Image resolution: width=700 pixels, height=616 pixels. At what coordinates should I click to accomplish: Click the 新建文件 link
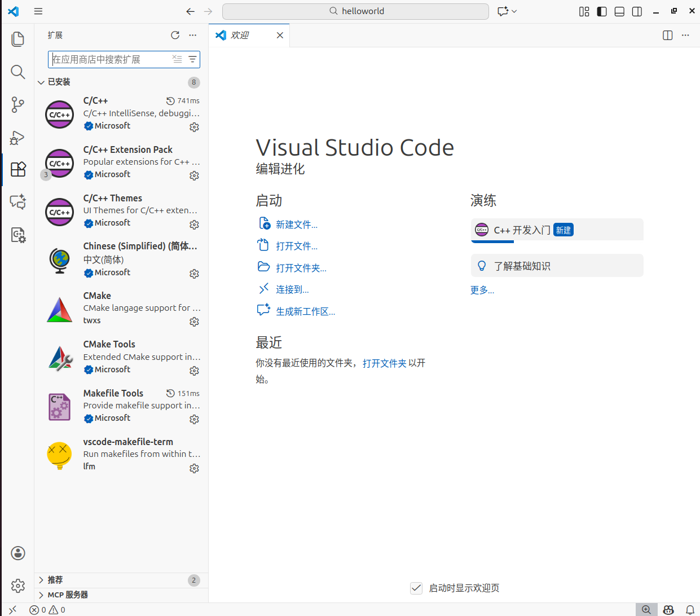click(297, 225)
